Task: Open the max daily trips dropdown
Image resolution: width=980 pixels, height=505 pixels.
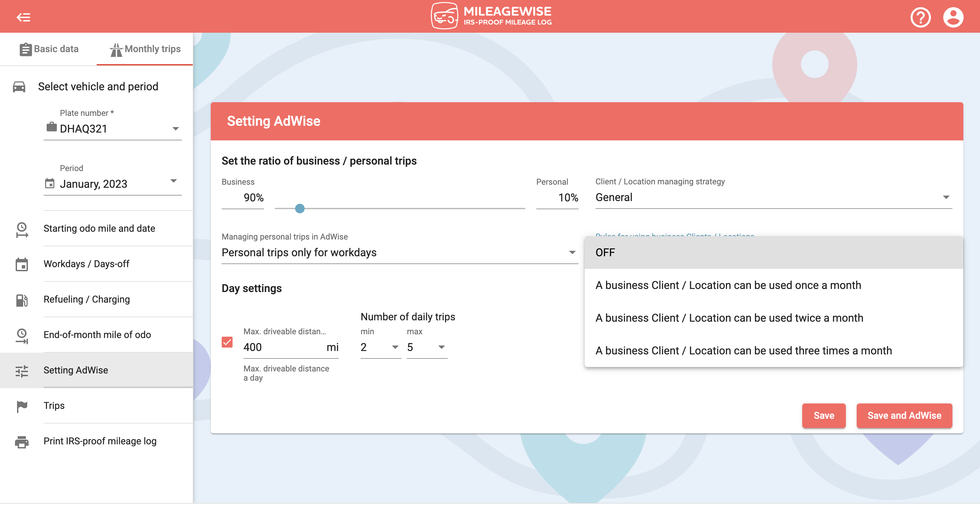Action: pos(427,347)
